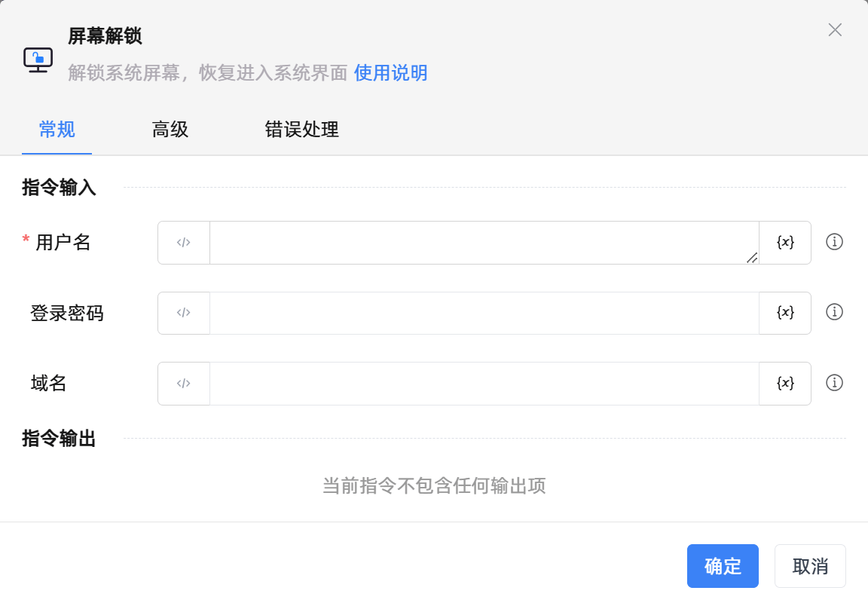Click the code mode icon beside 域名
Screen dimensions: 868x609
pyautogui.click(x=184, y=384)
